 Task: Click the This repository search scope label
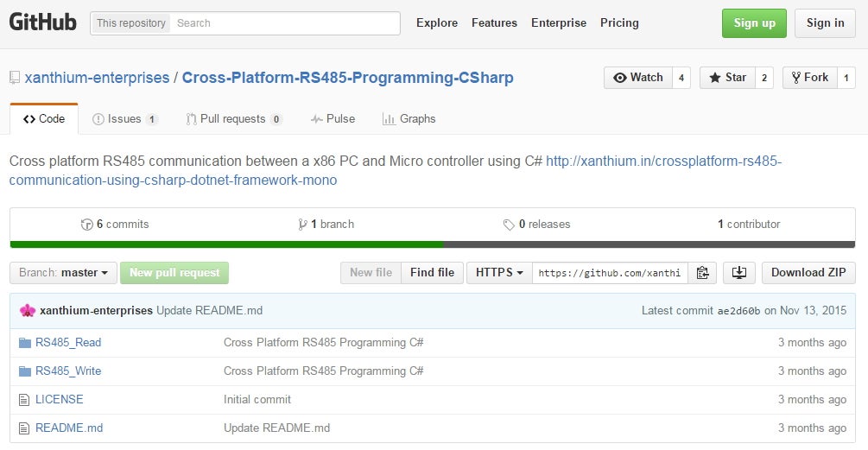[130, 23]
